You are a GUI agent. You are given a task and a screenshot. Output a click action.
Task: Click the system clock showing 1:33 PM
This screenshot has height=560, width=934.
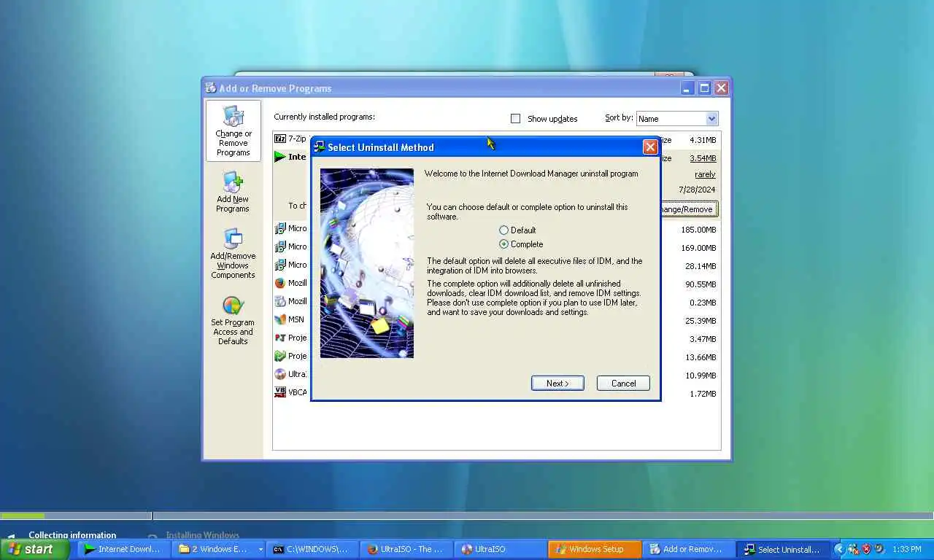coord(907,549)
